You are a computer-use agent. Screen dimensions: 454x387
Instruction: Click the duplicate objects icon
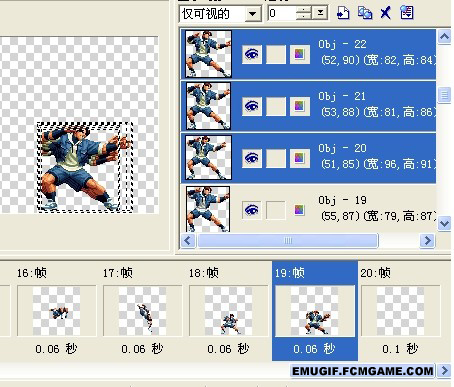(365, 13)
